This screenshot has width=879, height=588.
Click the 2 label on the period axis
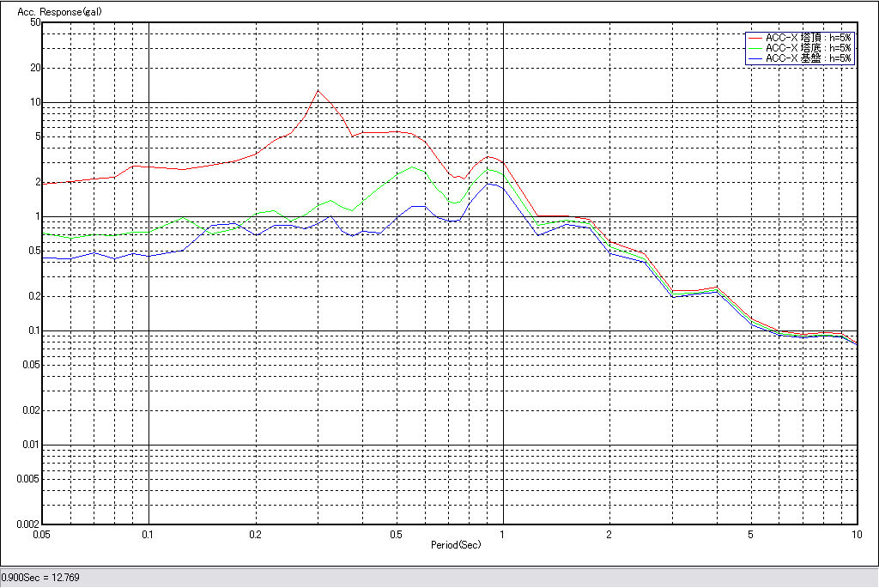(609, 534)
